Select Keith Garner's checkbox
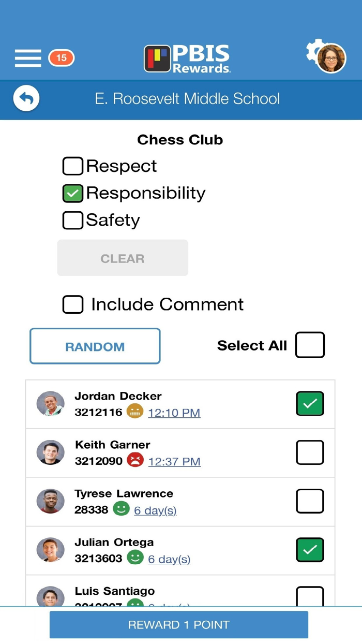Viewport: 362px width, 644px height. pos(310,452)
